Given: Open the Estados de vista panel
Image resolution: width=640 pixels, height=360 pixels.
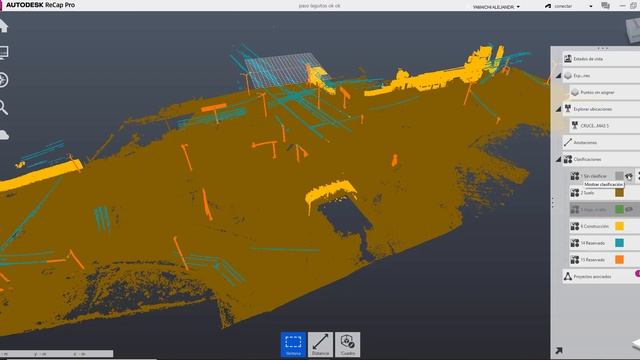Looking at the screenshot, I should [601, 59].
